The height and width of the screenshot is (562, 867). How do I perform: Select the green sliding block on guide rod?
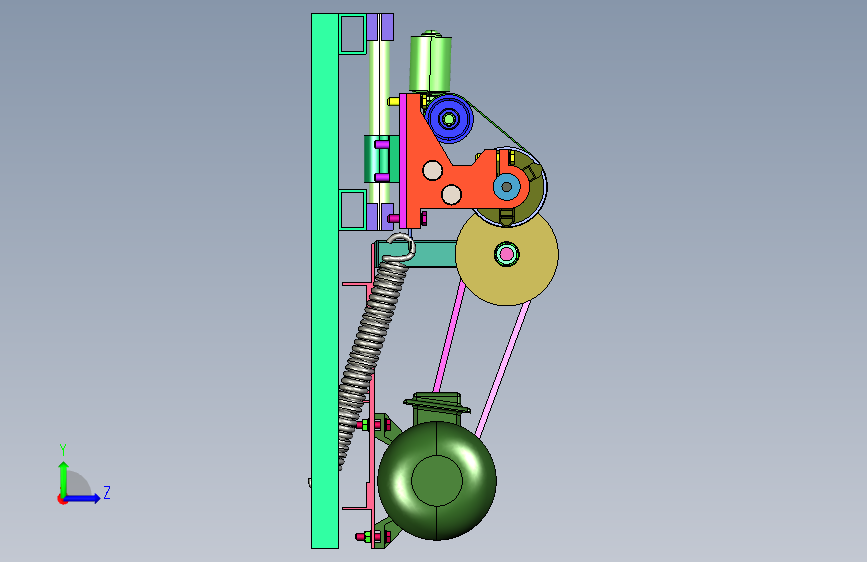point(380,159)
